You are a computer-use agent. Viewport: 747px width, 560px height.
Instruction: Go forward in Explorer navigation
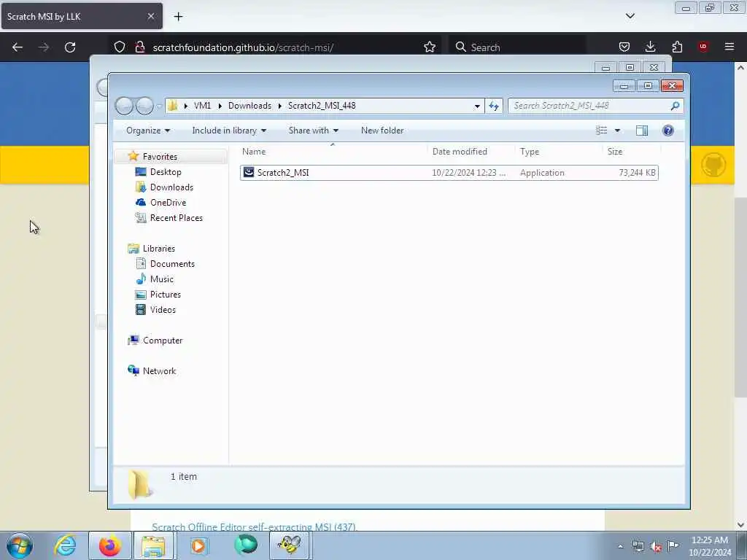tap(144, 106)
